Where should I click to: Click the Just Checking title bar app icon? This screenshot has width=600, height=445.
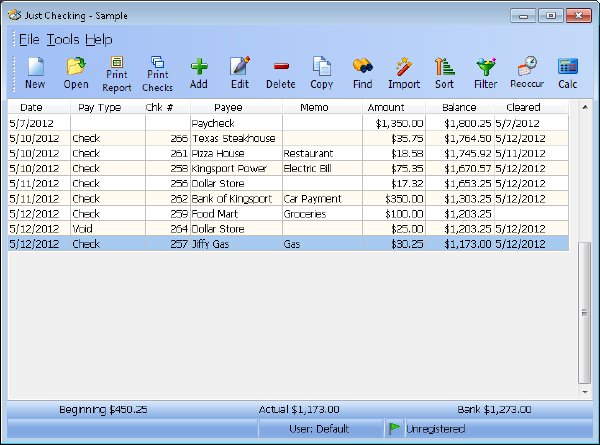pyautogui.click(x=14, y=15)
